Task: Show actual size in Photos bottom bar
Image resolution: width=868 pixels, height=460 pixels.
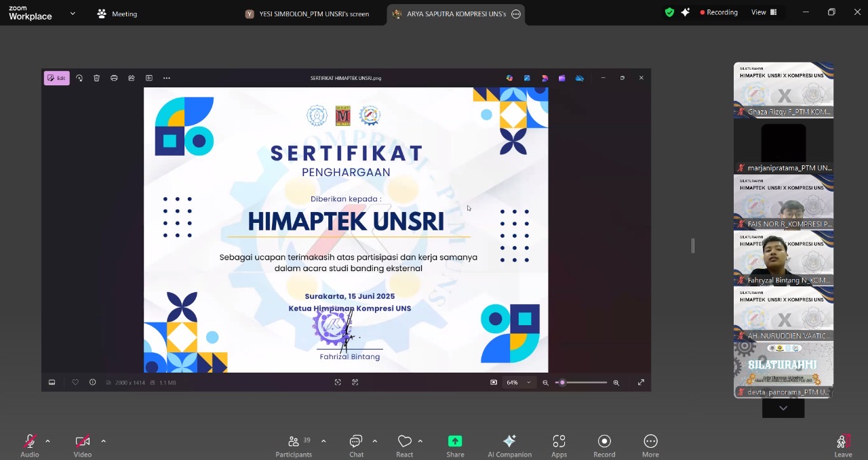Action: point(355,382)
